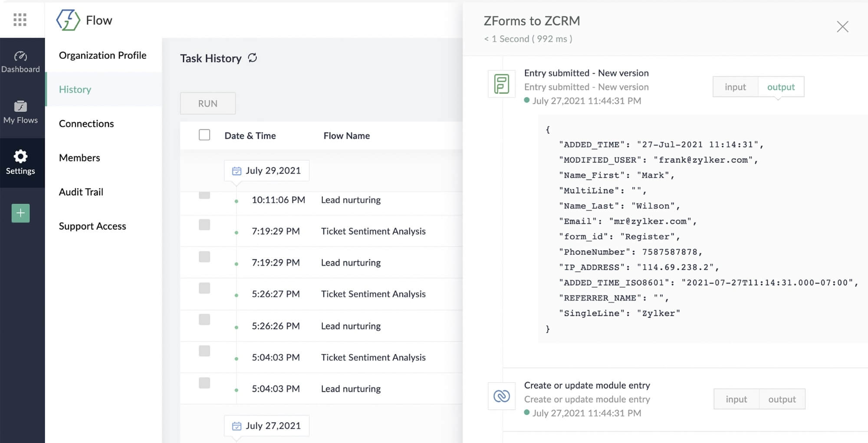Viewport: 868px width, 443px height.
Task: Click the Zoho CRM action step icon
Action: coord(501,396)
